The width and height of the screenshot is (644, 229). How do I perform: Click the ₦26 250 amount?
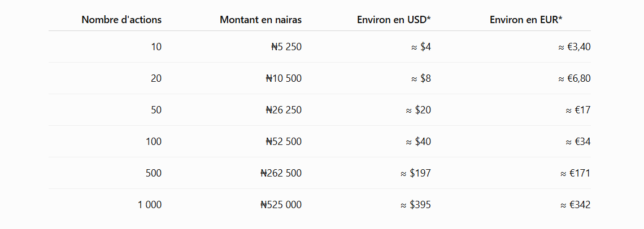pos(284,110)
